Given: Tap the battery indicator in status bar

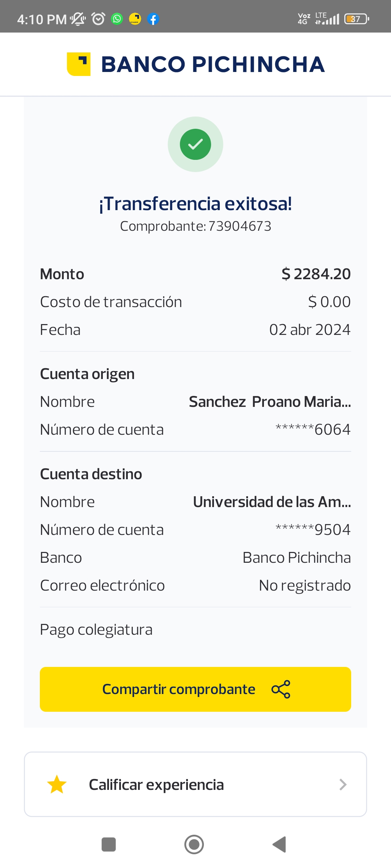Looking at the screenshot, I should 357,19.
